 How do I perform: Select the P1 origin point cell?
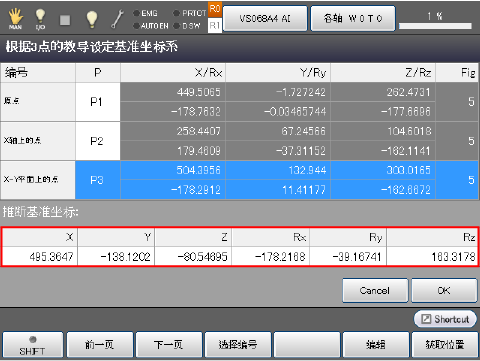[x=97, y=102]
